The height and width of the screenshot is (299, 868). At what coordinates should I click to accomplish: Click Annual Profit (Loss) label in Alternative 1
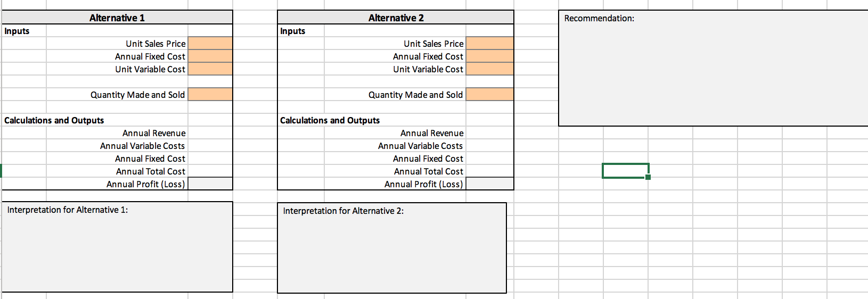146,184
